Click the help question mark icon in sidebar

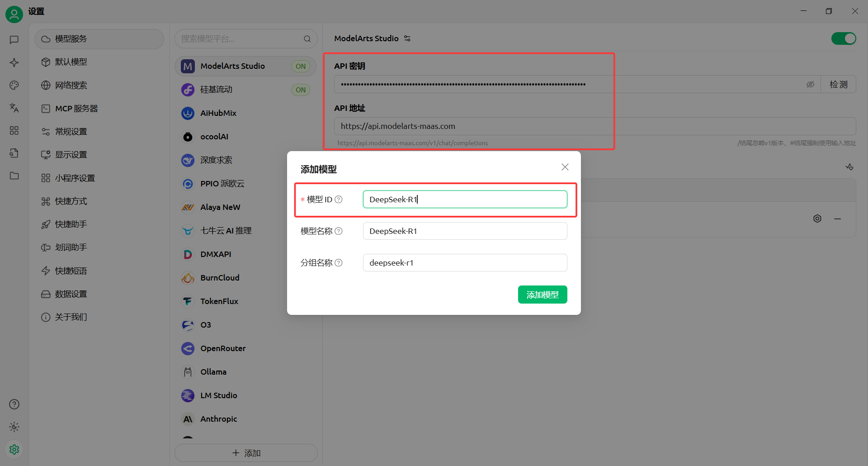[14, 404]
